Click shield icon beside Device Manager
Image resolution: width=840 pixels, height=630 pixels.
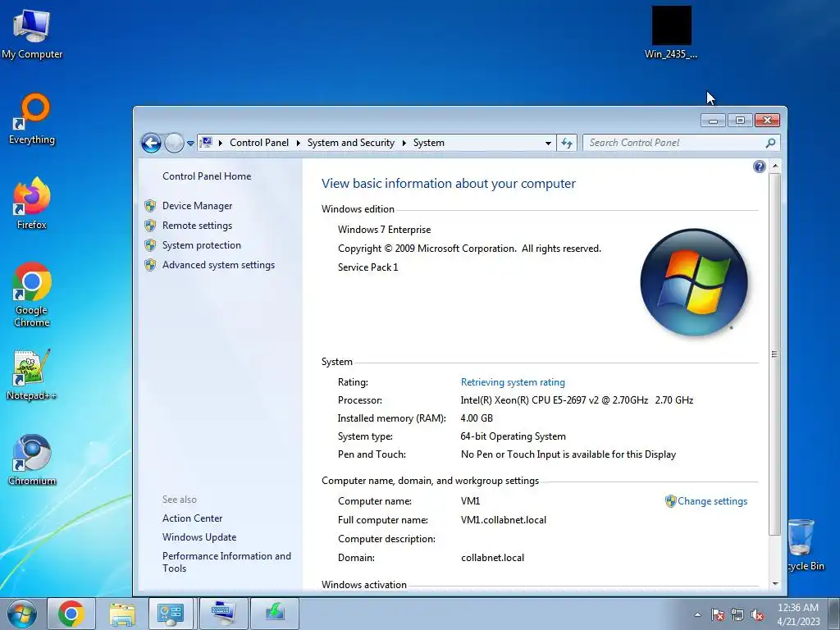pos(151,206)
